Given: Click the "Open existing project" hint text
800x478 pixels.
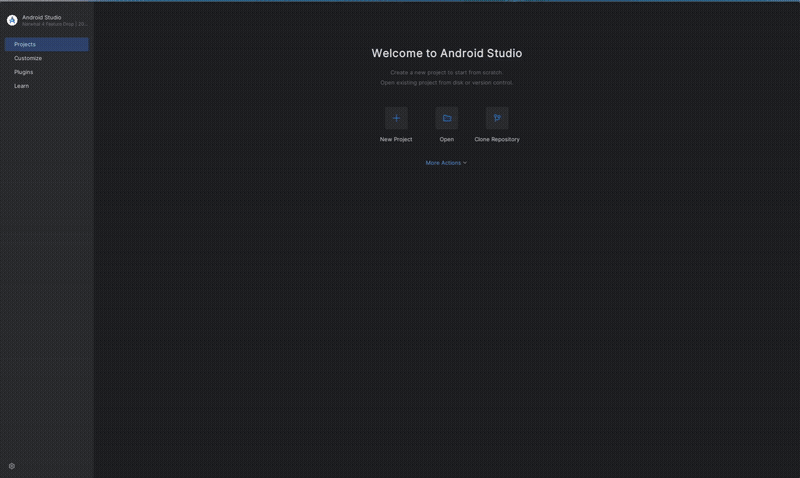Looking at the screenshot, I should (x=446, y=83).
